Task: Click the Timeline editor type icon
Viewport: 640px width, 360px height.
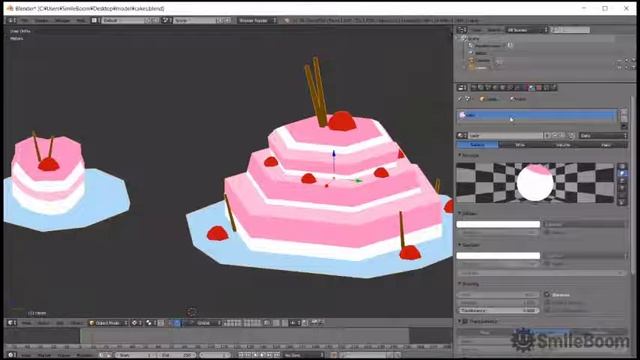Action: 12,355
